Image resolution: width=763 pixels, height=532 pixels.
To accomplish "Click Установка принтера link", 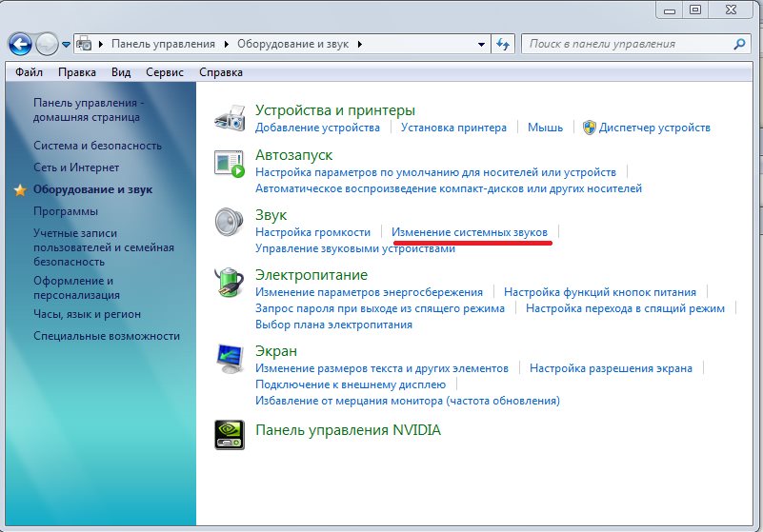I will point(453,128).
